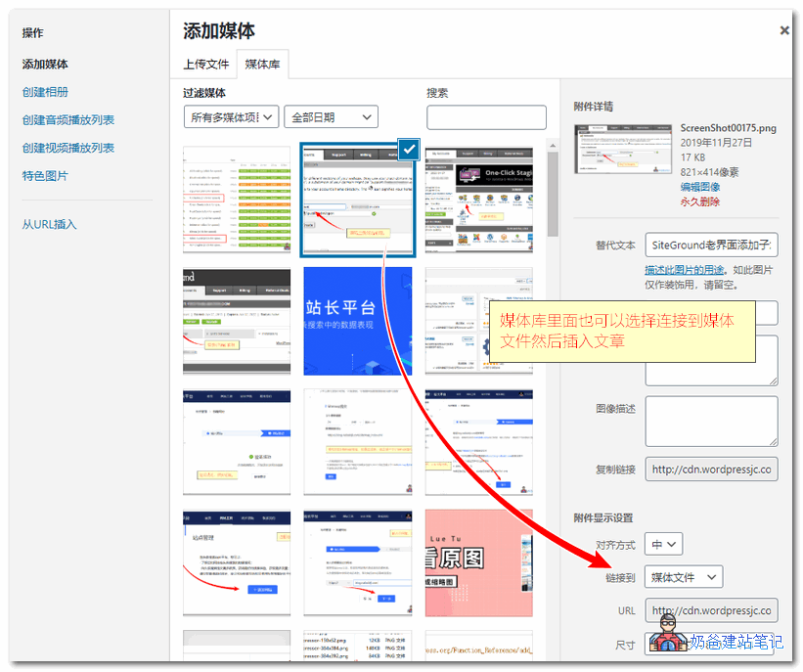Close the 添加媒体 modal with the X
This screenshot has width=803, height=672.
click(784, 29)
